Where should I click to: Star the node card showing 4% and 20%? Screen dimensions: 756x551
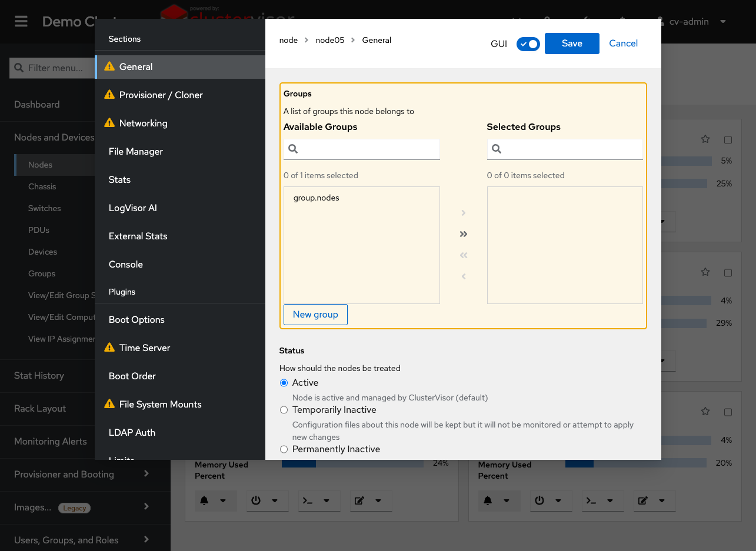[705, 412]
